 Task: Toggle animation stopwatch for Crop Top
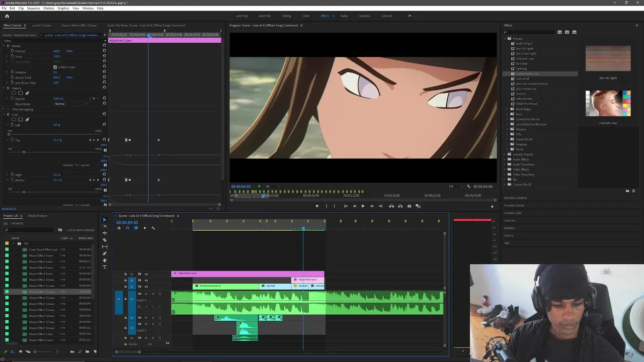pos(12,140)
